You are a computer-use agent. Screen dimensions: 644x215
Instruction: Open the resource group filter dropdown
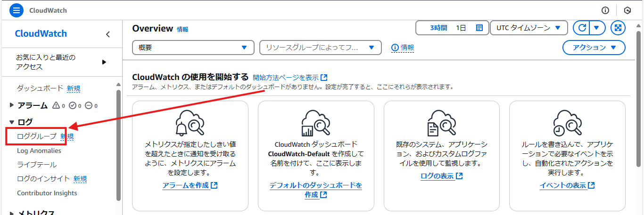(x=320, y=48)
